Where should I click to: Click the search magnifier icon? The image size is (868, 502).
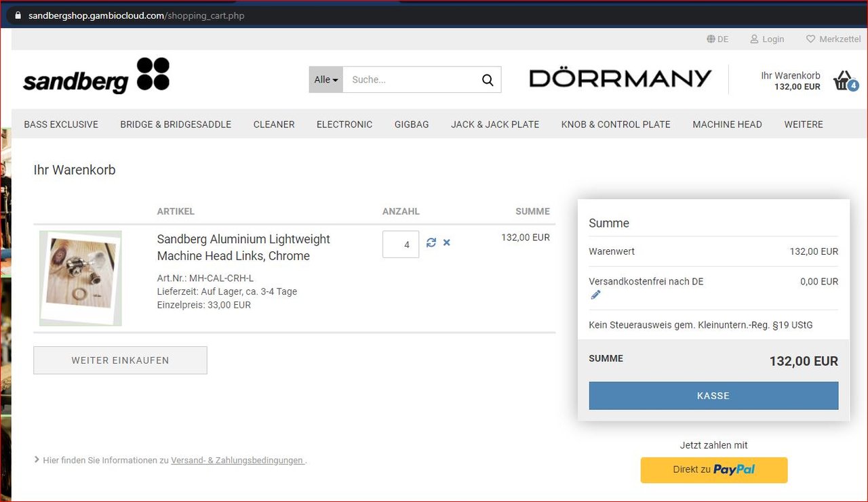[x=488, y=80]
